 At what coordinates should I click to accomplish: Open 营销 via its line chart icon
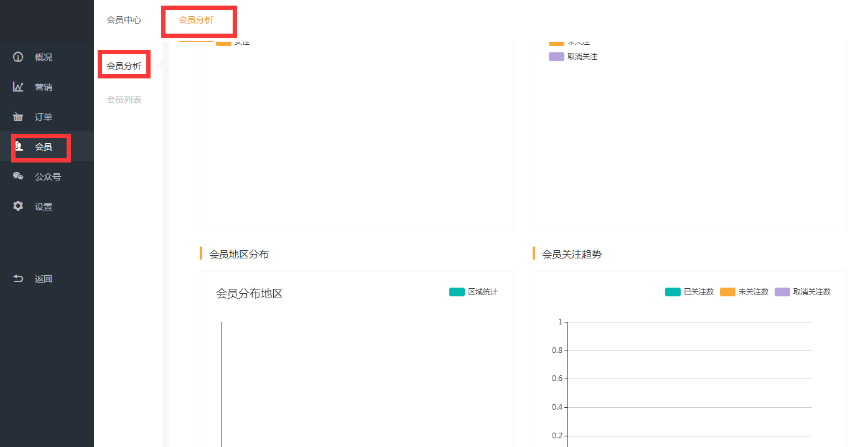tap(18, 87)
